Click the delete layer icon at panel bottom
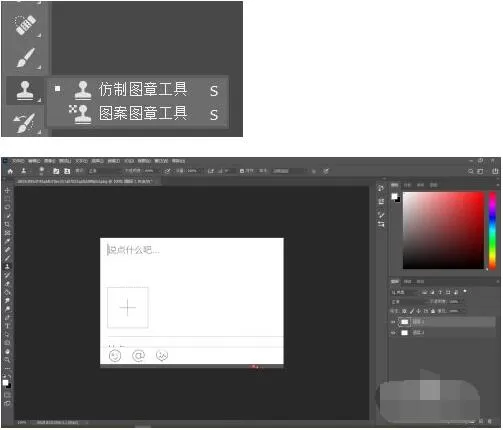The width and height of the screenshot is (503, 430). click(x=489, y=421)
